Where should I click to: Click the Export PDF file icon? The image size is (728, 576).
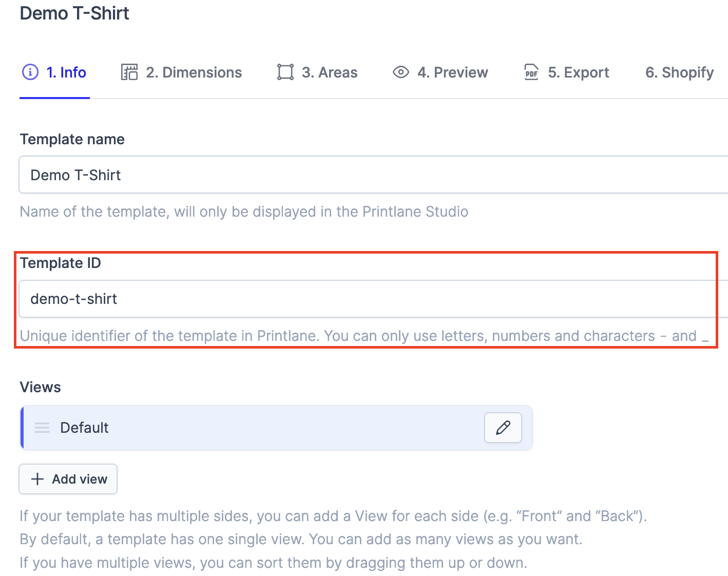(531, 72)
